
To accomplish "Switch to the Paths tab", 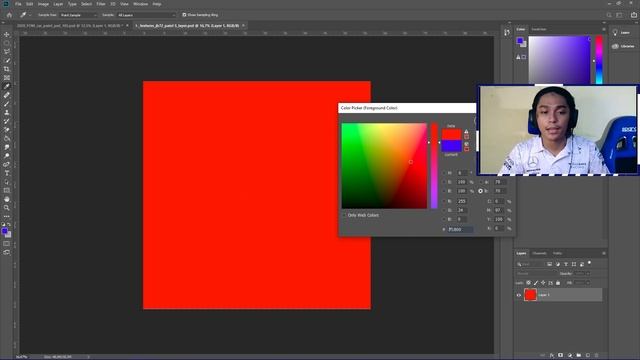I will click(557, 253).
